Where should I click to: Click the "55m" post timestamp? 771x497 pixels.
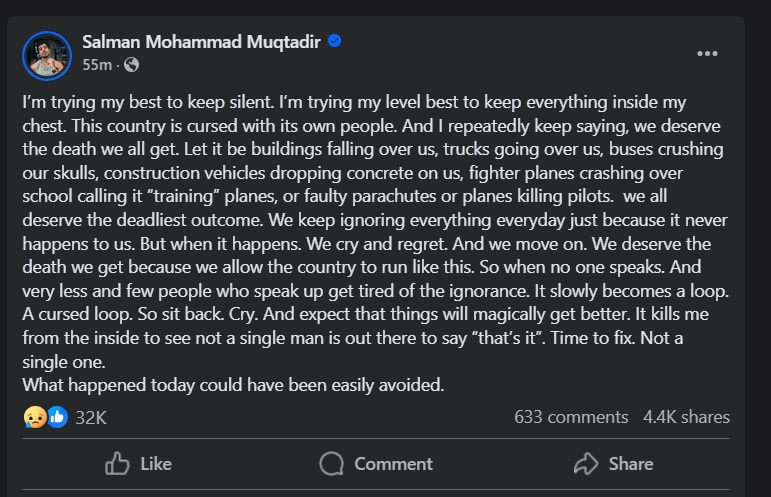96,65
